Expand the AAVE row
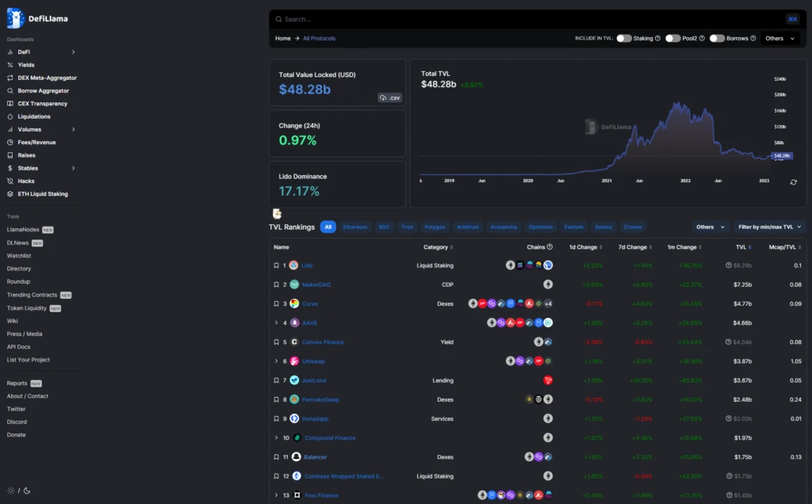812x504 pixels. (x=276, y=323)
